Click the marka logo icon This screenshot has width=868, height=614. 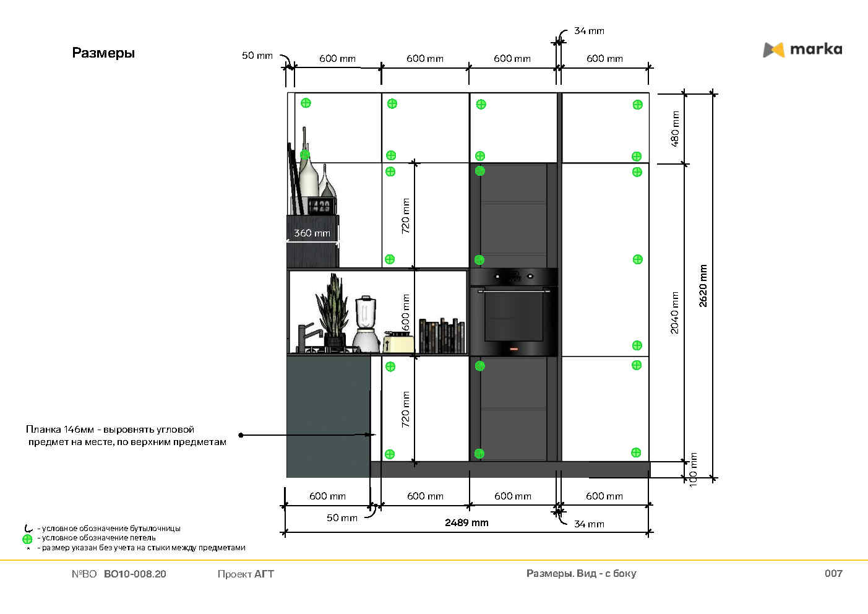coord(773,50)
